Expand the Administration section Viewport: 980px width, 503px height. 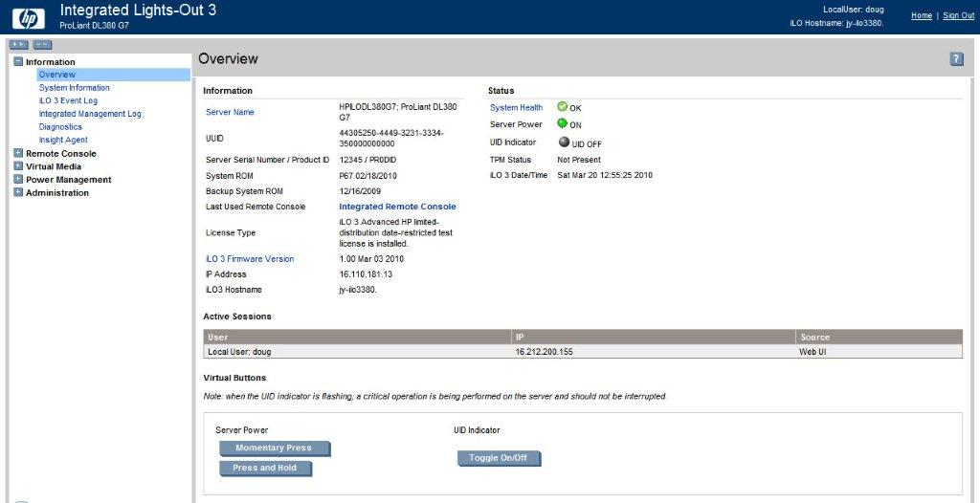tap(18, 192)
